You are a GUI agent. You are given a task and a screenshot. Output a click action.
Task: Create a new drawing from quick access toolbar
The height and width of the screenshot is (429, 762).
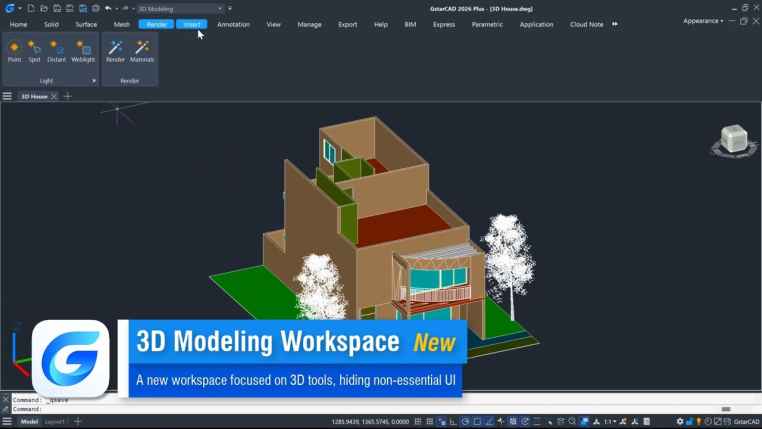coord(31,8)
